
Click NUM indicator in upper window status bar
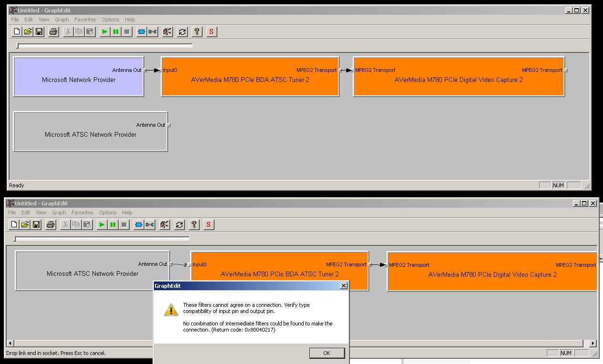(x=558, y=185)
